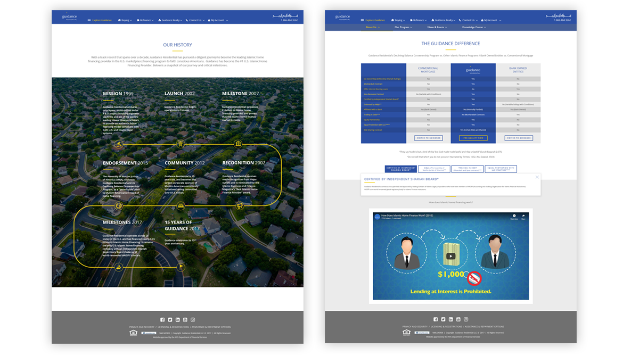Switch to the AMJA tab

pos(434,169)
